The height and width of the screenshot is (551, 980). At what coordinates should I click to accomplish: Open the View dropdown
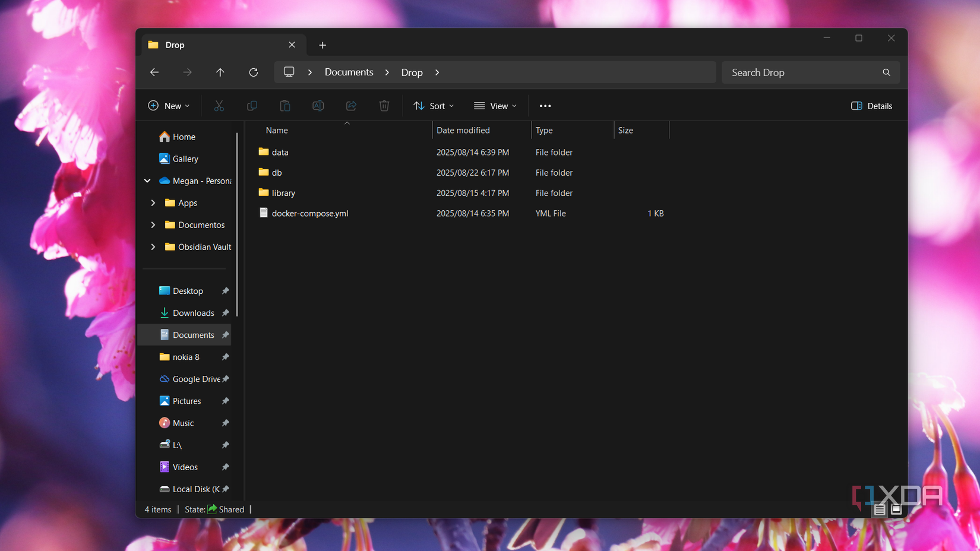click(x=495, y=106)
